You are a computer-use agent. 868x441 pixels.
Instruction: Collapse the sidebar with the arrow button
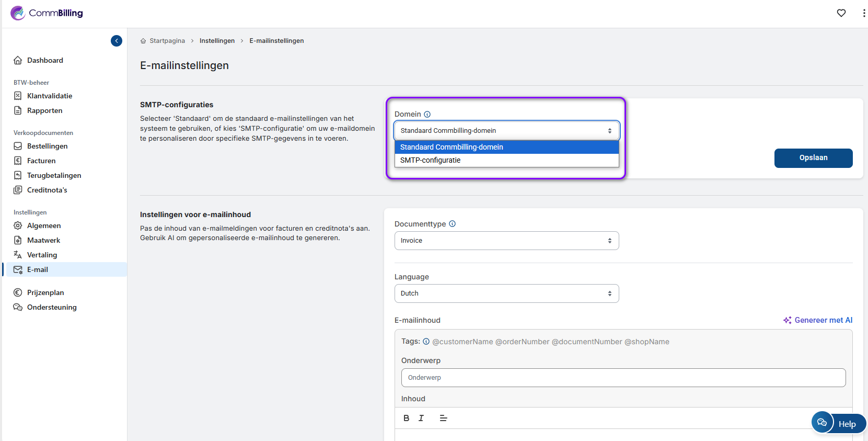117,41
